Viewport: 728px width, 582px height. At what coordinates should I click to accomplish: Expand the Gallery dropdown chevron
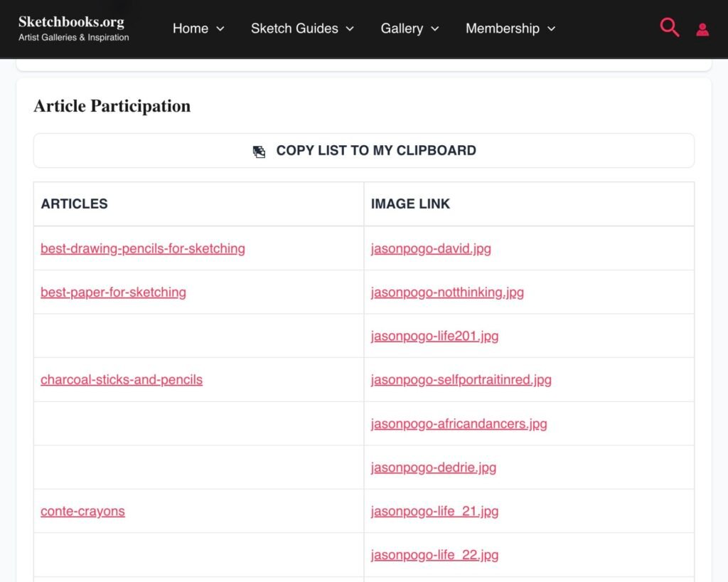click(x=435, y=29)
